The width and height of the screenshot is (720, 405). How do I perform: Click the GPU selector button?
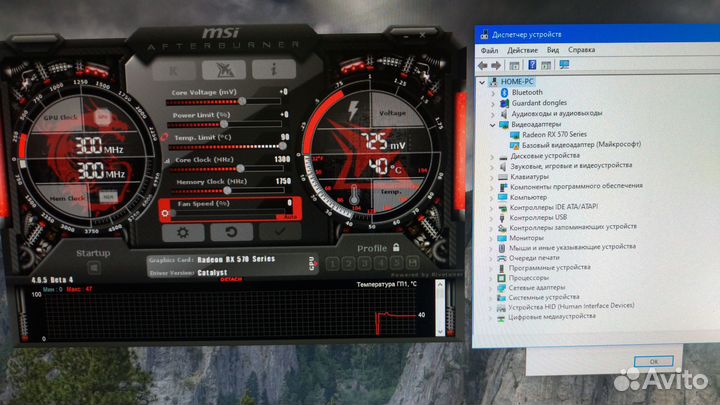coord(313,263)
